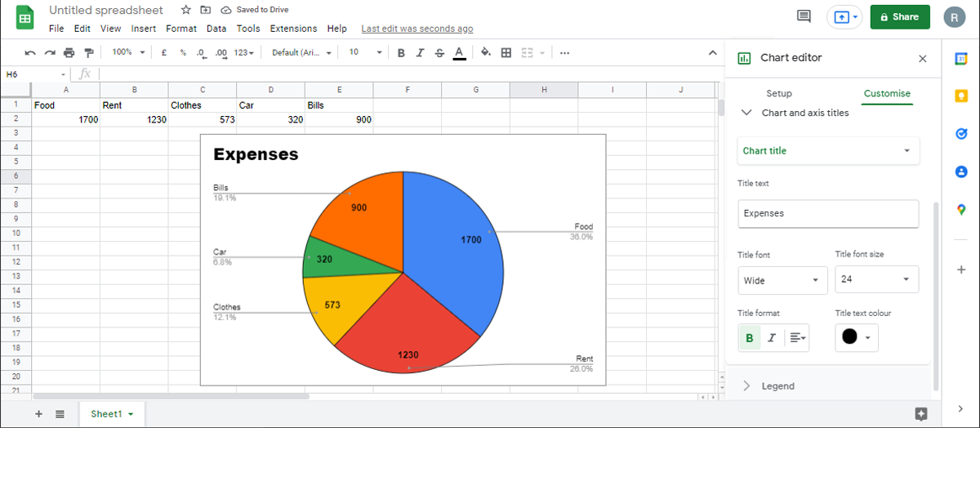The height and width of the screenshot is (490, 980).
Task: Collapse Chart and axis titles section
Action: pyautogui.click(x=746, y=113)
